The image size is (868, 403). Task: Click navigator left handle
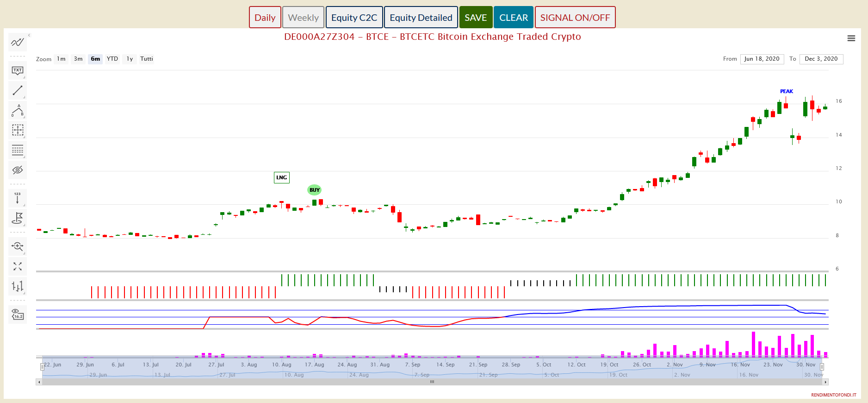coord(42,367)
